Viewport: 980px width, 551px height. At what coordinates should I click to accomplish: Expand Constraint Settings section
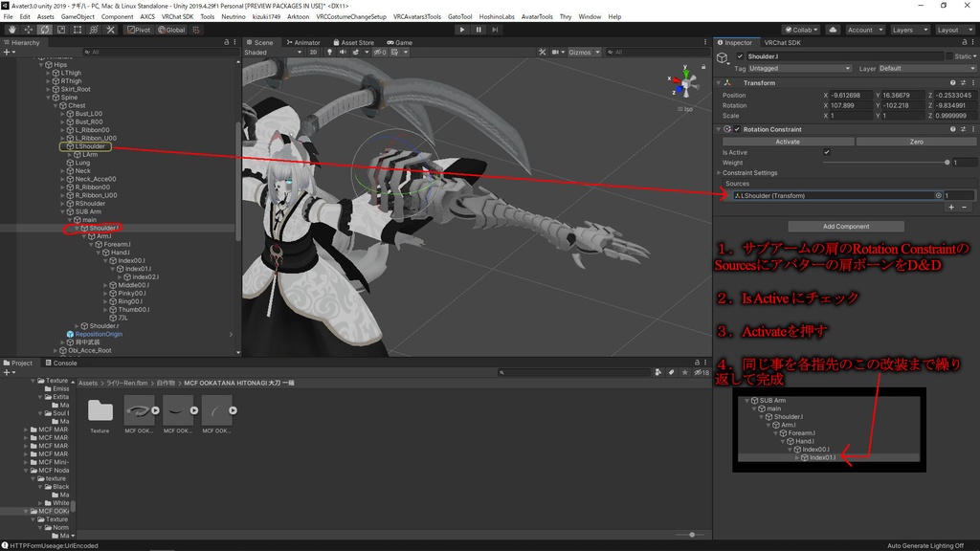pyautogui.click(x=750, y=173)
